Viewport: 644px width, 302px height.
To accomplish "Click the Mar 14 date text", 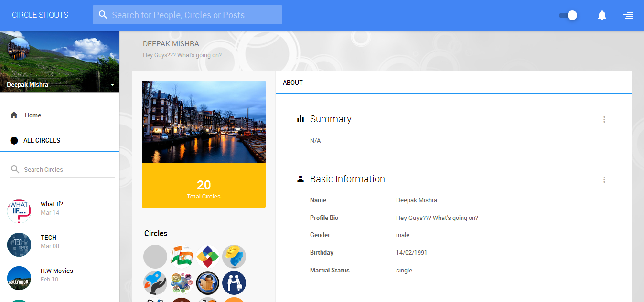I will (x=50, y=213).
